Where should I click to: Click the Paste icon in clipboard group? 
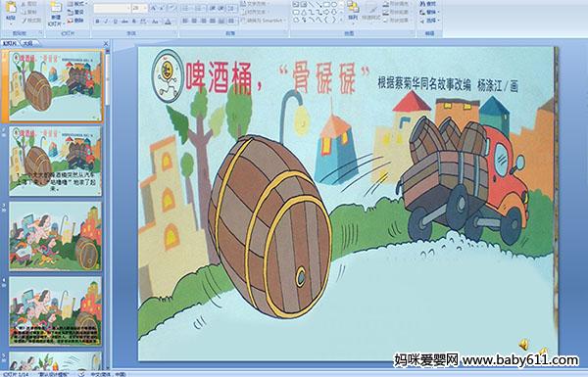11,8
